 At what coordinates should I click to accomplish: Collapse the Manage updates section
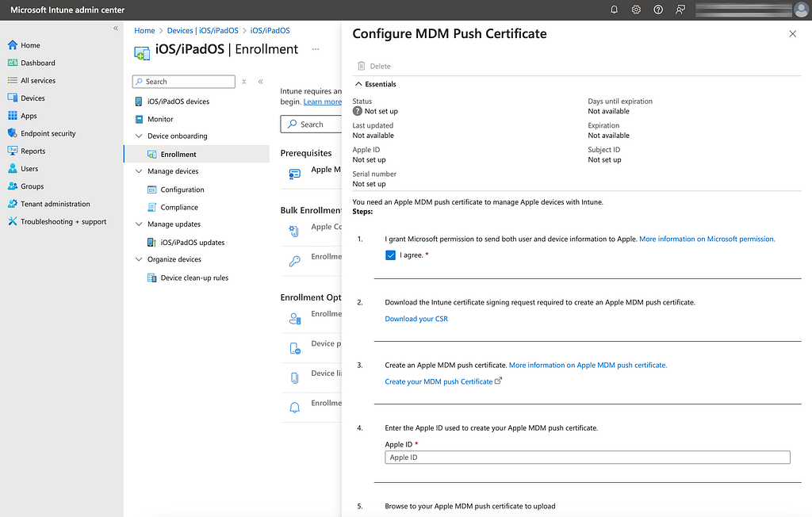coord(139,224)
